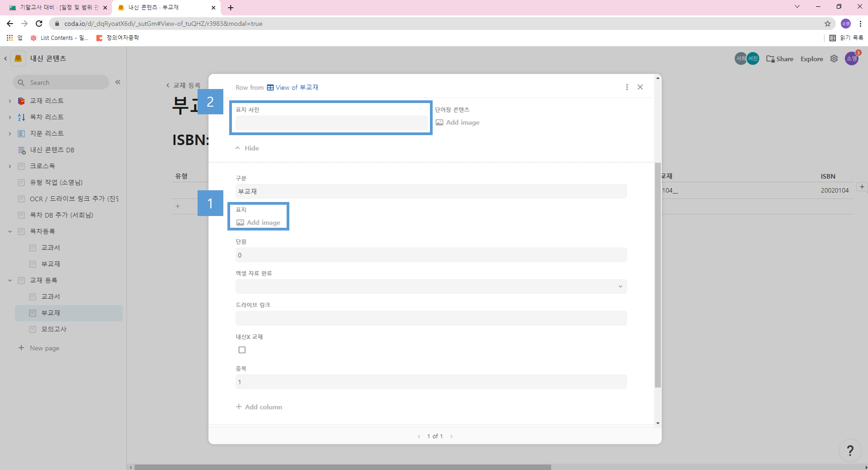Click the 구분 field showing 부교재

(x=431, y=191)
